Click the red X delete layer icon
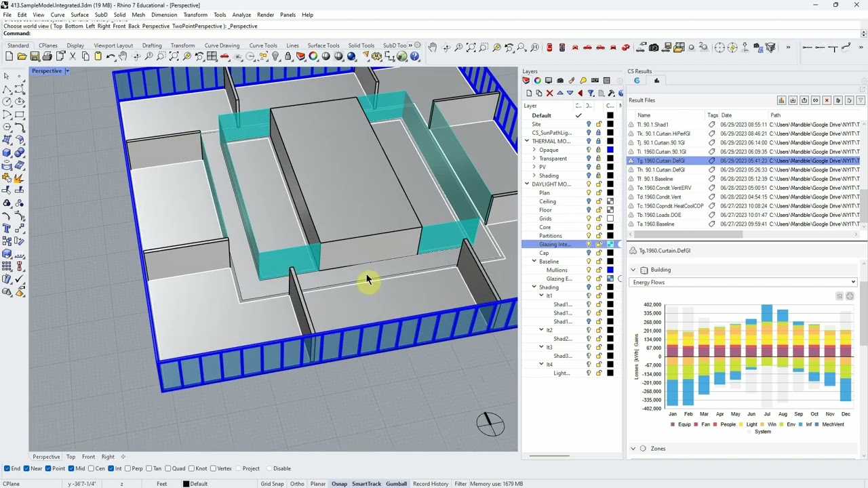The width and height of the screenshot is (868, 488). coord(549,93)
